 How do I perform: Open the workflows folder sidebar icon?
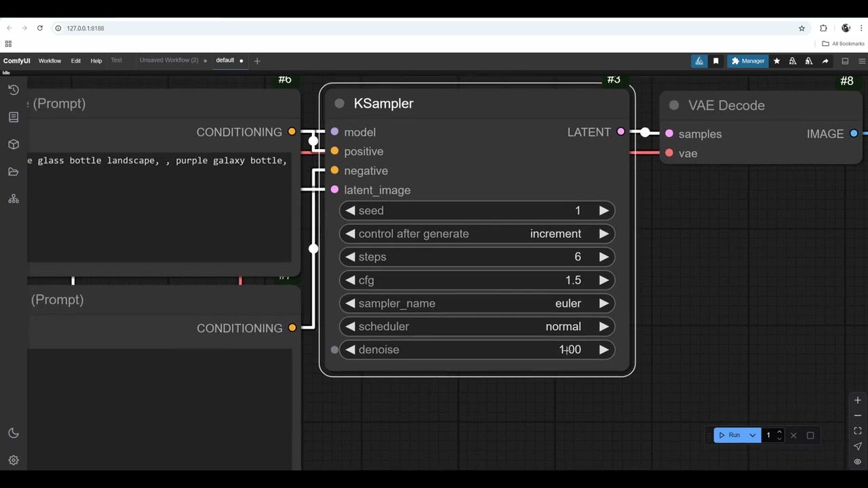click(14, 171)
